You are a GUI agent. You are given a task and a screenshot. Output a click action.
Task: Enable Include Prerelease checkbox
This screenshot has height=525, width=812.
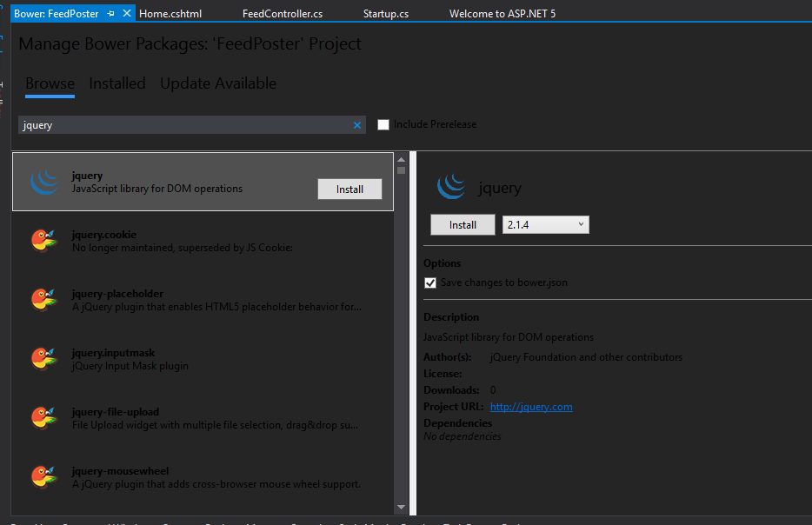[383, 124]
